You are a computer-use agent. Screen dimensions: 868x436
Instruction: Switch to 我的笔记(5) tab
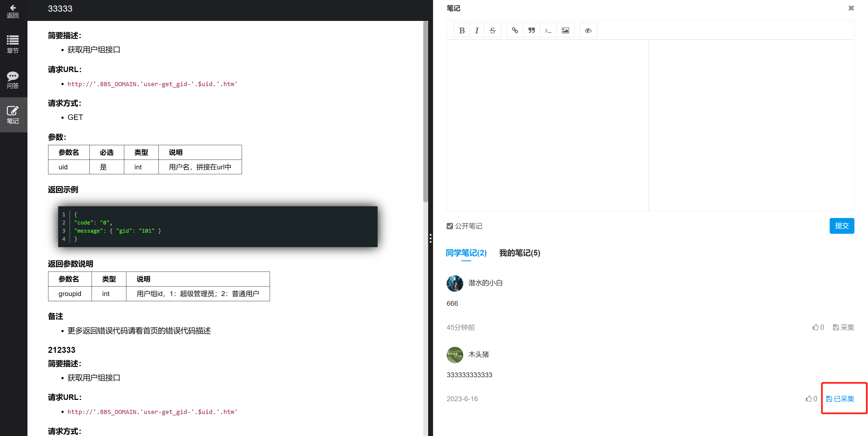point(519,253)
